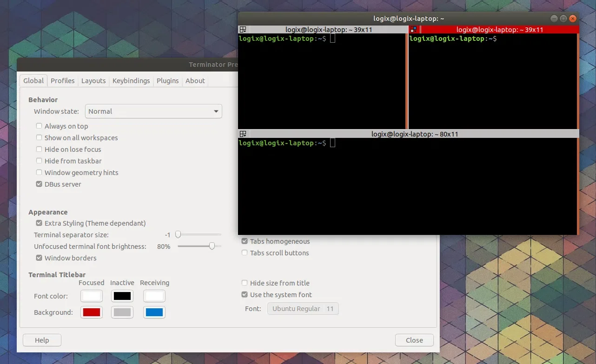Enable the Always on top checkbox
Viewport: 596px width, 364px height.
pos(39,126)
